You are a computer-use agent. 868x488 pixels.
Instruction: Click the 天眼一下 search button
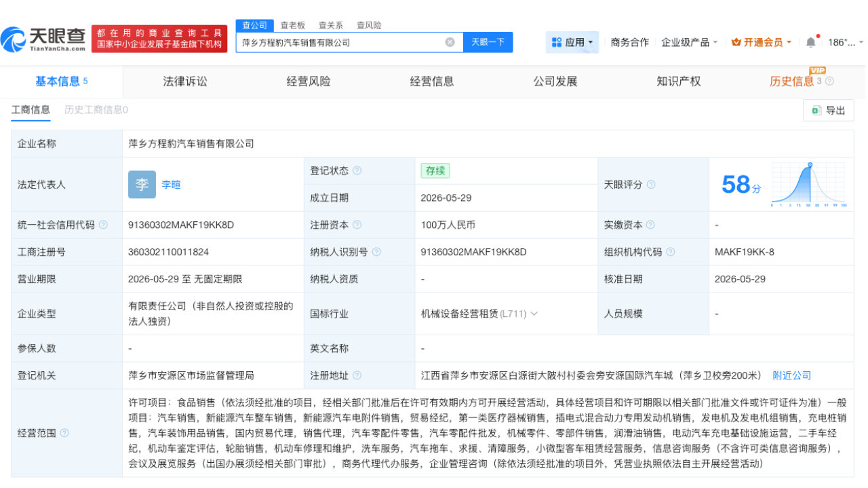click(x=488, y=42)
